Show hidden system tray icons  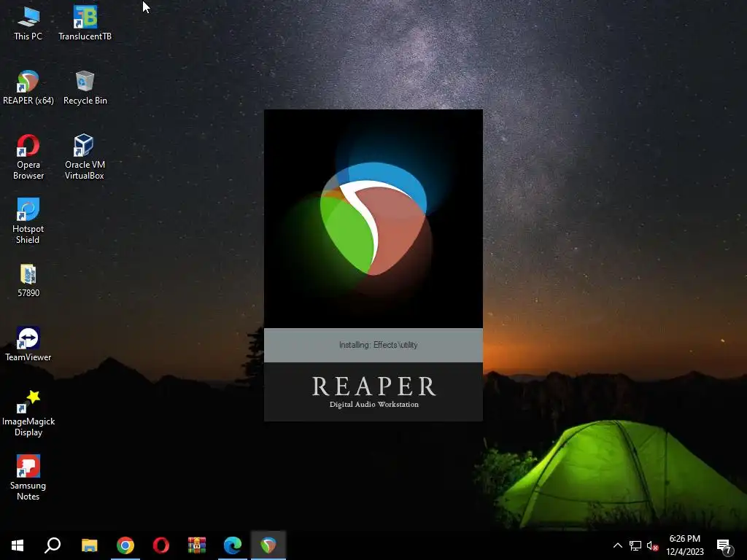(x=617, y=545)
